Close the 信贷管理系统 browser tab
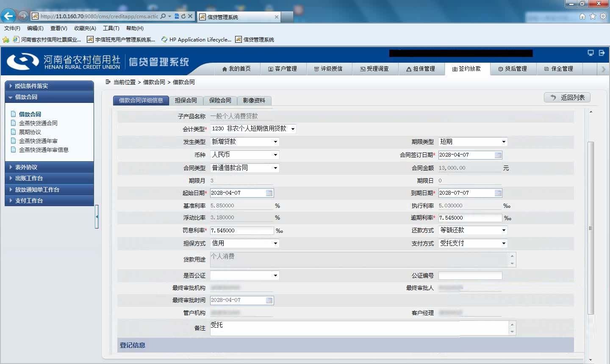This screenshot has width=610, height=364. pos(277,17)
